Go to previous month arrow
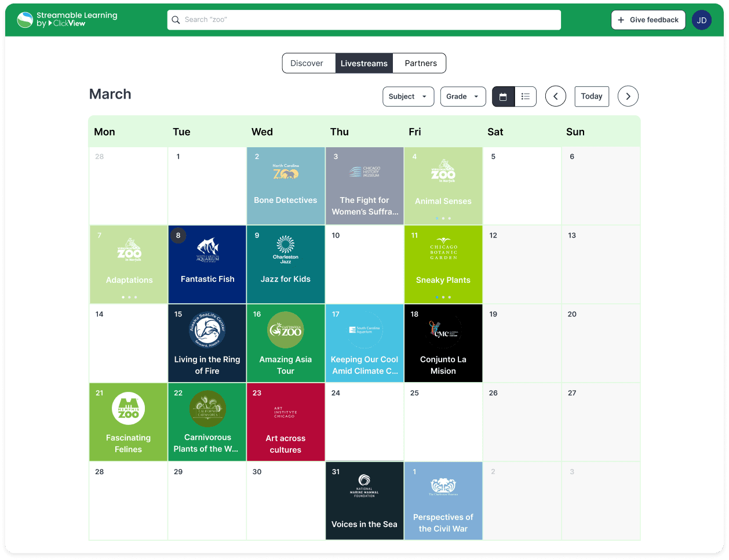The image size is (729, 560). tap(556, 96)
